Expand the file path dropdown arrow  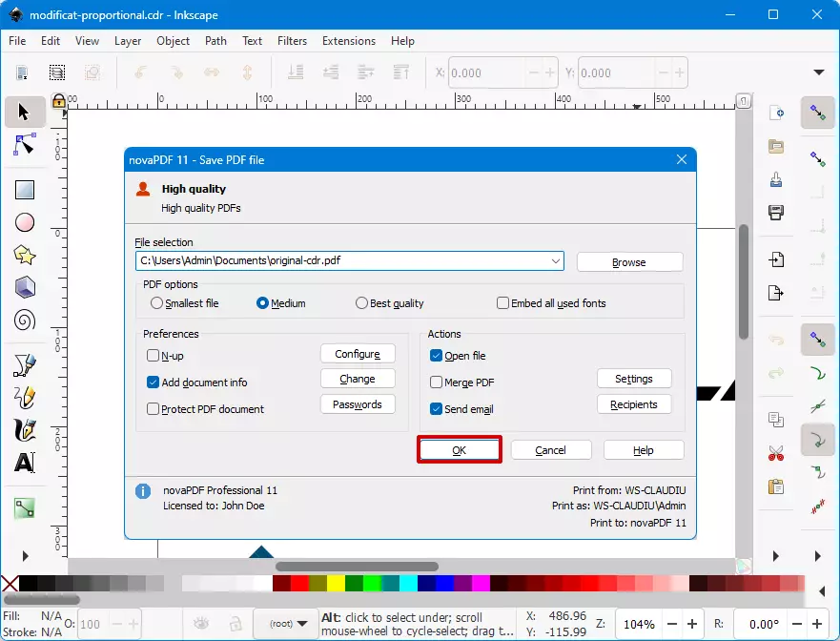coord(556,261)
